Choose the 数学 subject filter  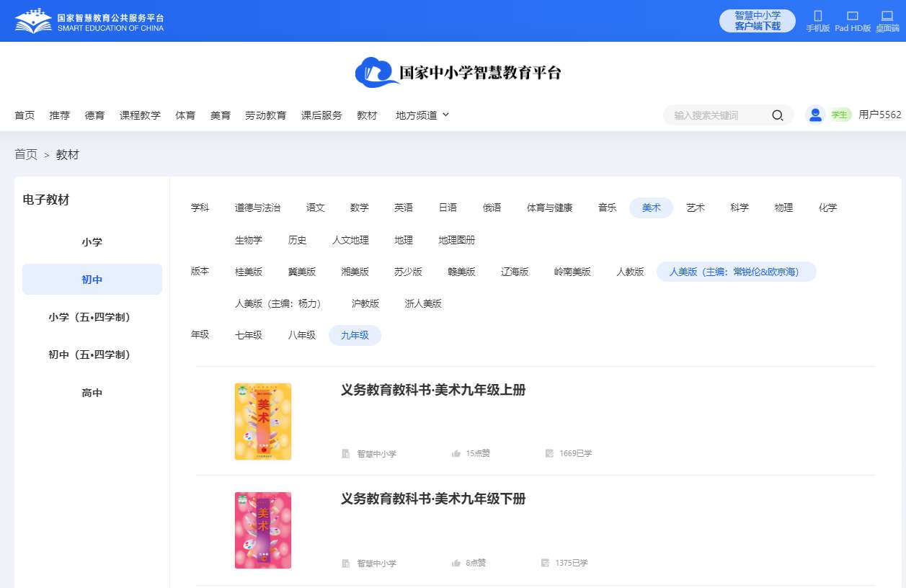coord(360,208)
